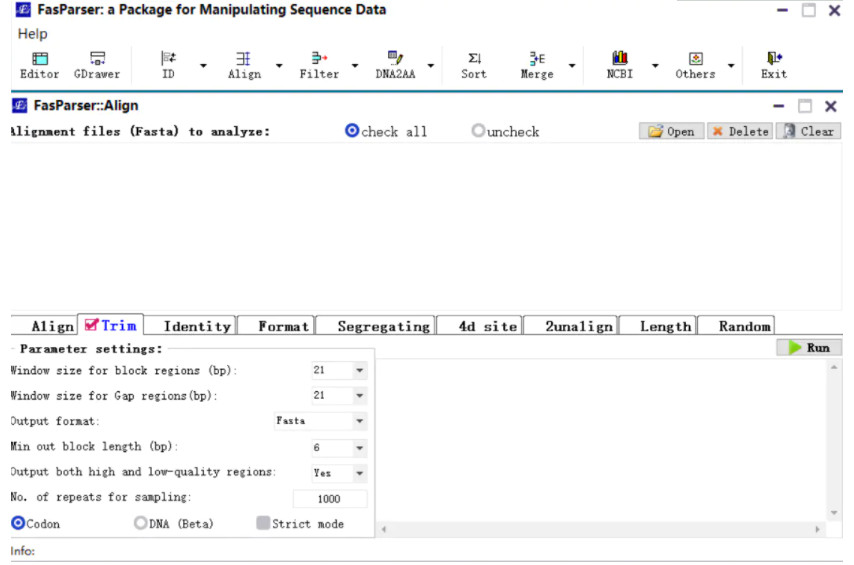Viewport: 854px width, 565px height.
Task: Switch to the Length tab
Action: coord(658,326)
